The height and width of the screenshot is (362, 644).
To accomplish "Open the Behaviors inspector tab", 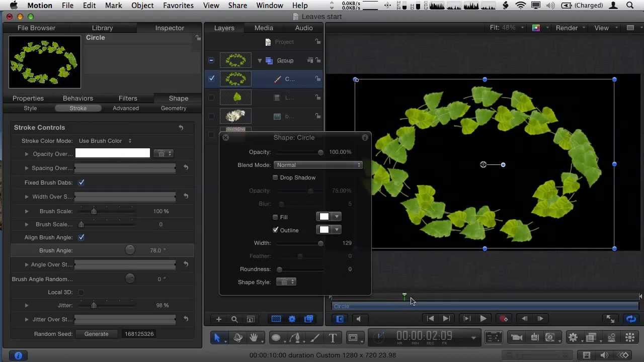I will pyautogui.click(x=78, y=98).
